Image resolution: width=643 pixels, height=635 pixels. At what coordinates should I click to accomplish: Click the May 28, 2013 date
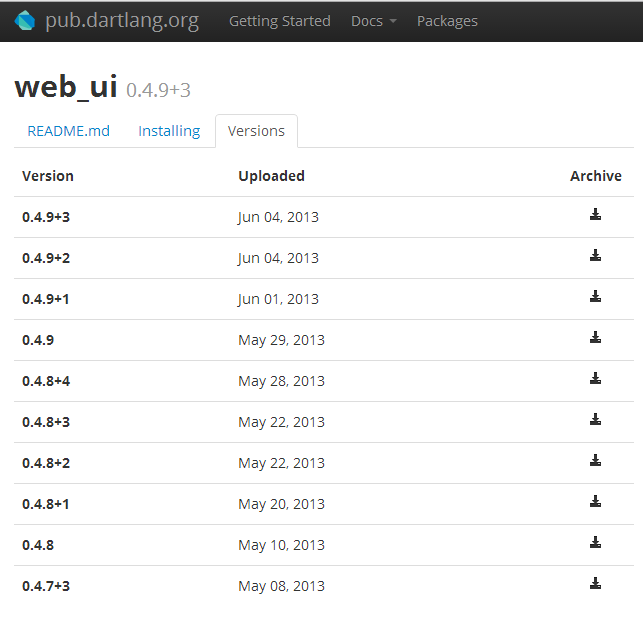pyautogui.click(x=281, y=381)
